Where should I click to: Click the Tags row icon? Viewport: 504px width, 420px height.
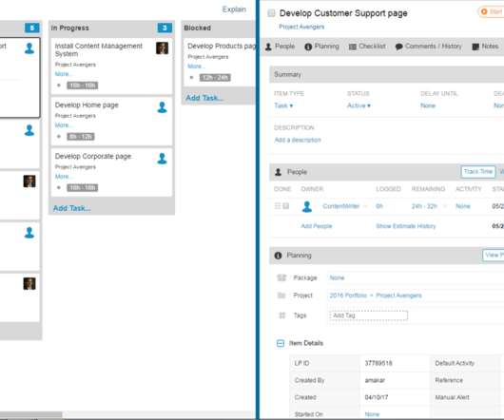(x=282, y=315)
